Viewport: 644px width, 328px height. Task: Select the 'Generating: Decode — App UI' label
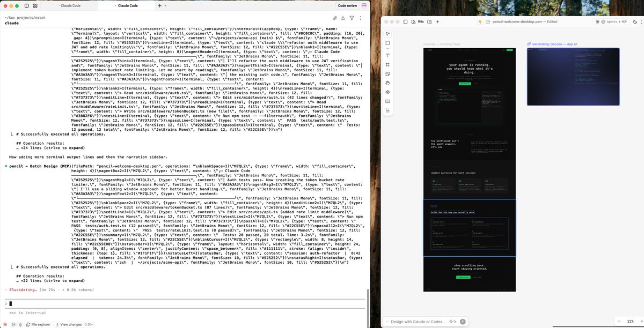(551, 44)
